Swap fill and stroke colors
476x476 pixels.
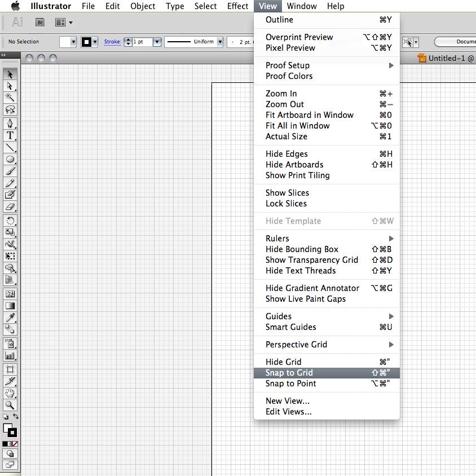pos(15,416)
